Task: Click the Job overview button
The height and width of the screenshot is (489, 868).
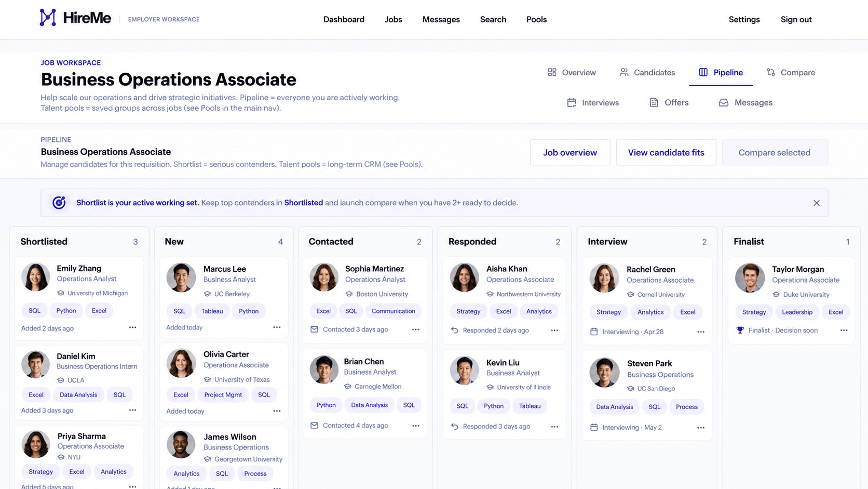Action: (570, 152)
